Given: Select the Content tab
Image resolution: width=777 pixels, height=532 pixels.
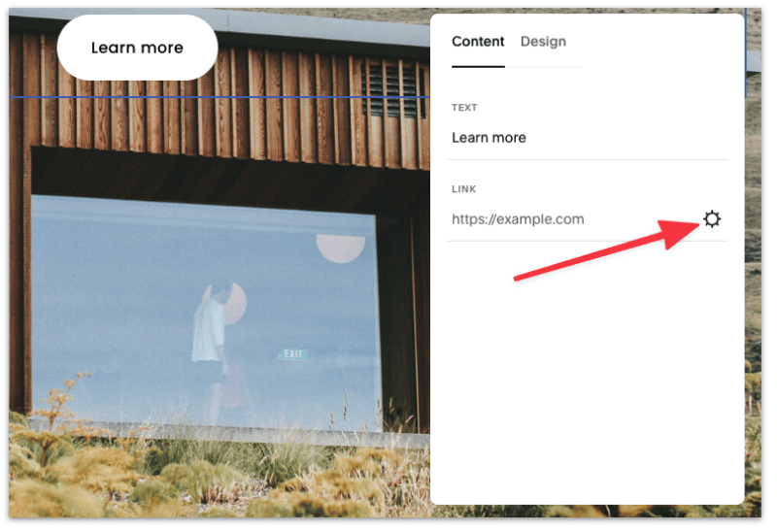Looking at the screenshot, I should click(478, 42).
